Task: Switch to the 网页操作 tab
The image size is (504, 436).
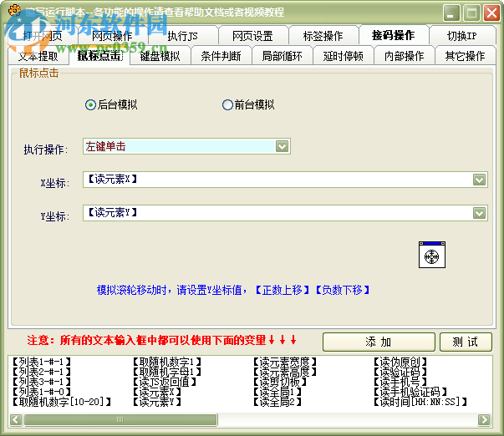Action: [112, 36]
